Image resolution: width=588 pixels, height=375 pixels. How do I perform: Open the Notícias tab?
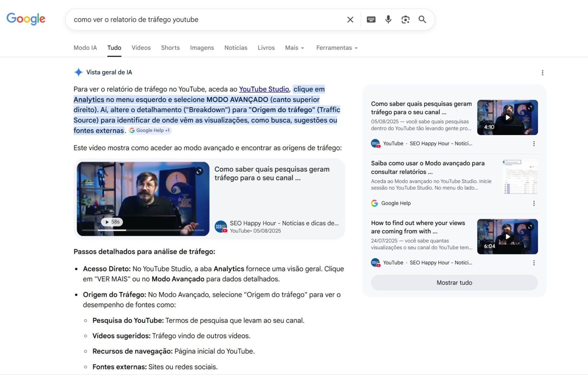[x=236, y=48]
